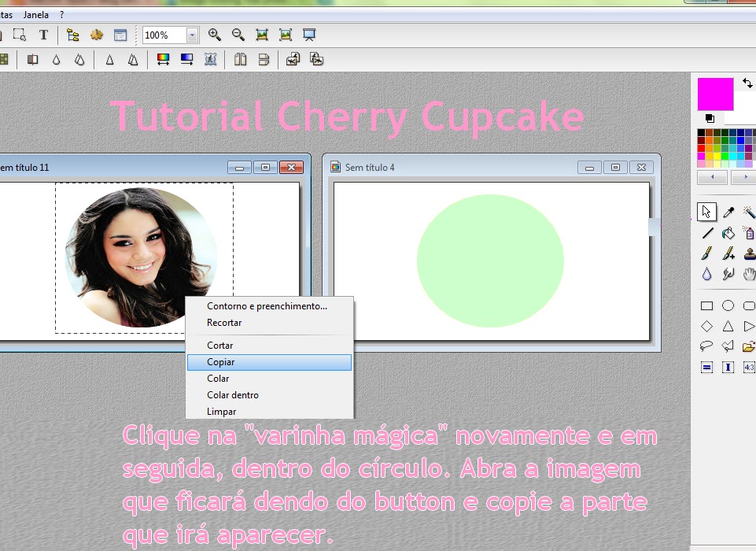Select the Brush tool
Image resolution: width=756 pixels, height=551 pixels.
coord(706,253)
